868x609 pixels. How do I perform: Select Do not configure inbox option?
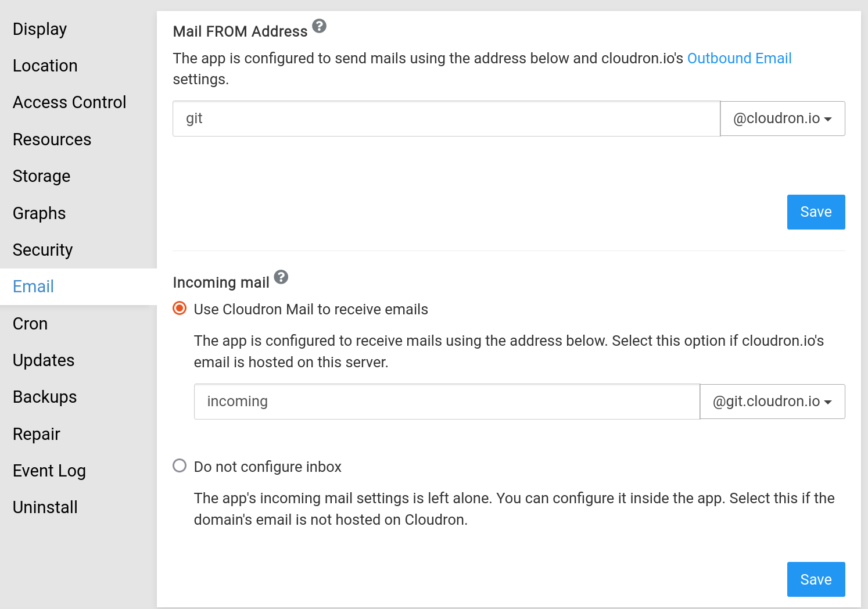pos(180,466)
